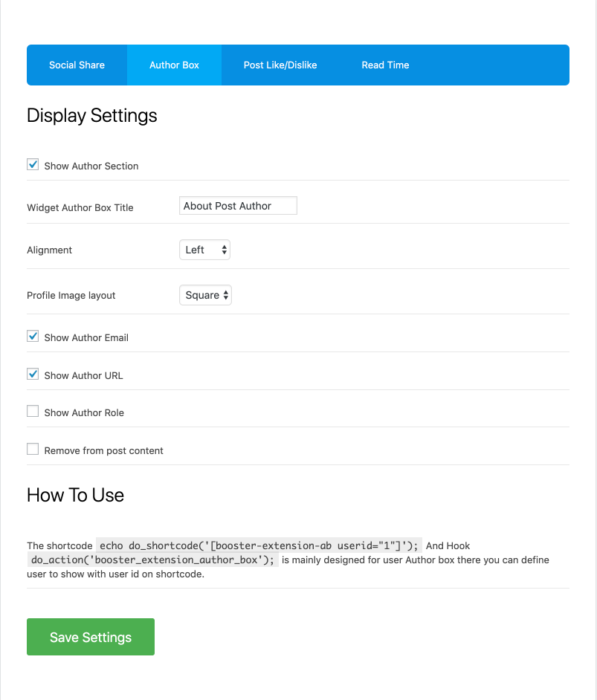Click the do_action hook code snippet

152,560
